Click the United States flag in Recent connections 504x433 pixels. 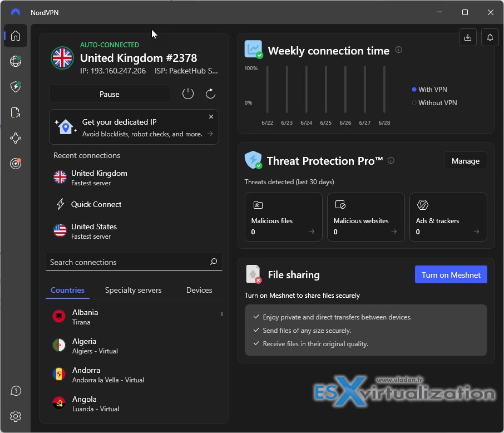60,230
